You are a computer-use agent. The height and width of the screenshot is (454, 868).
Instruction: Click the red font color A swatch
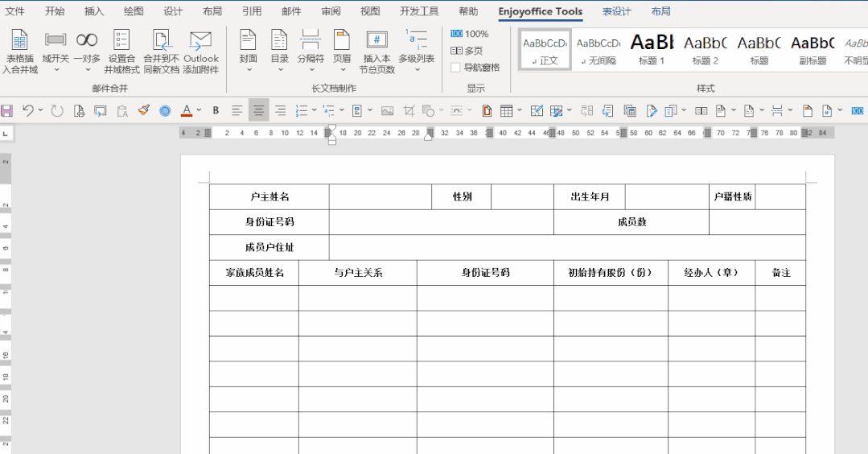pos(187,111)
